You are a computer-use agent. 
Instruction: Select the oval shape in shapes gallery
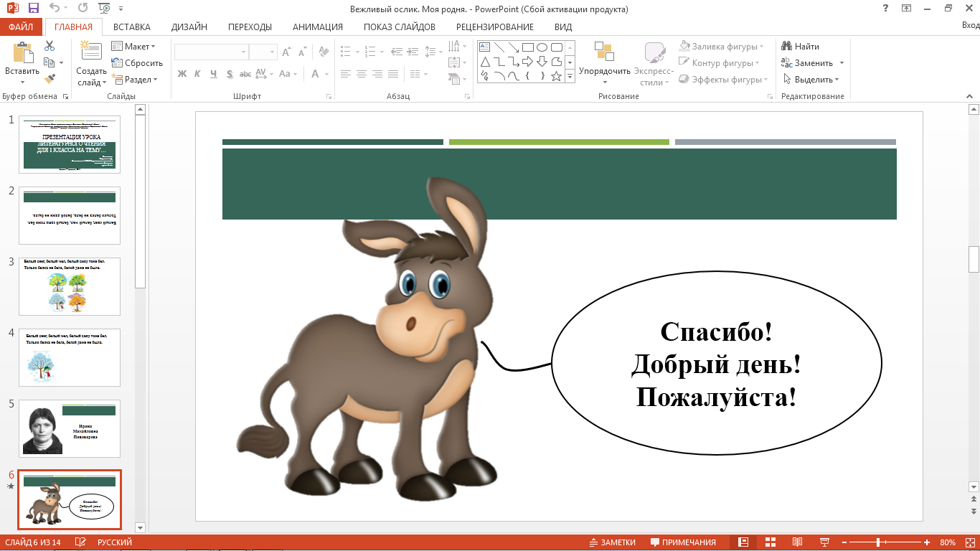pos(542,47)
